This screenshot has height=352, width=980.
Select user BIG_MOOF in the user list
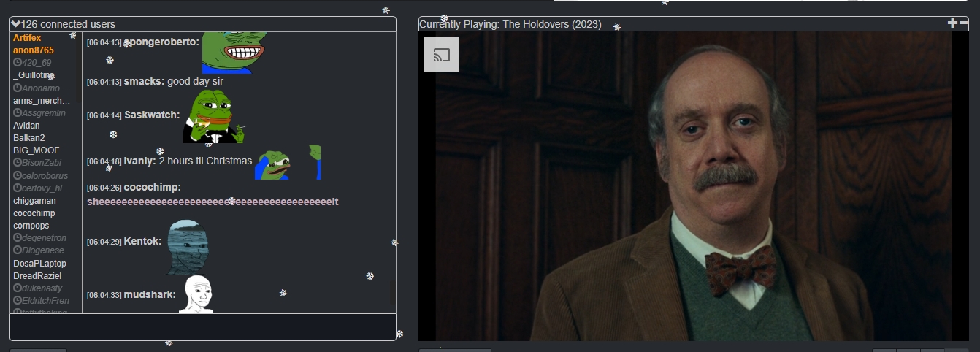[37, 150]
